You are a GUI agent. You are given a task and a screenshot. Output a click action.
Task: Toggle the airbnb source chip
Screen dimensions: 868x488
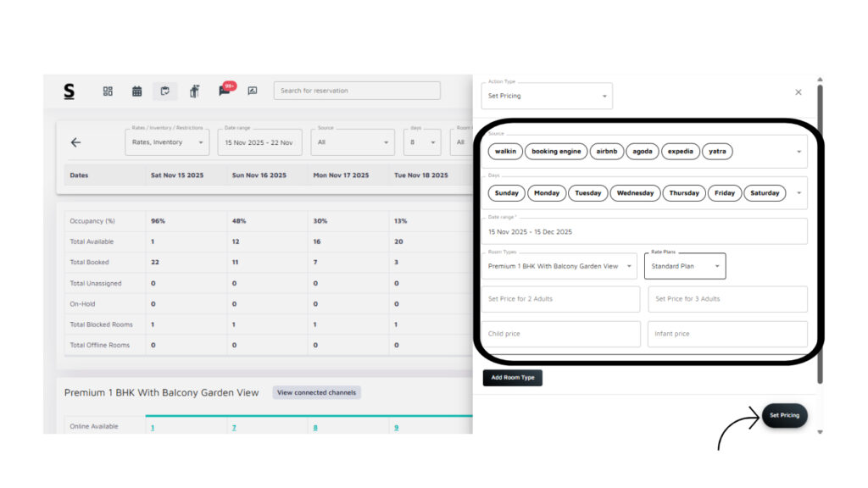pos(606,152)
